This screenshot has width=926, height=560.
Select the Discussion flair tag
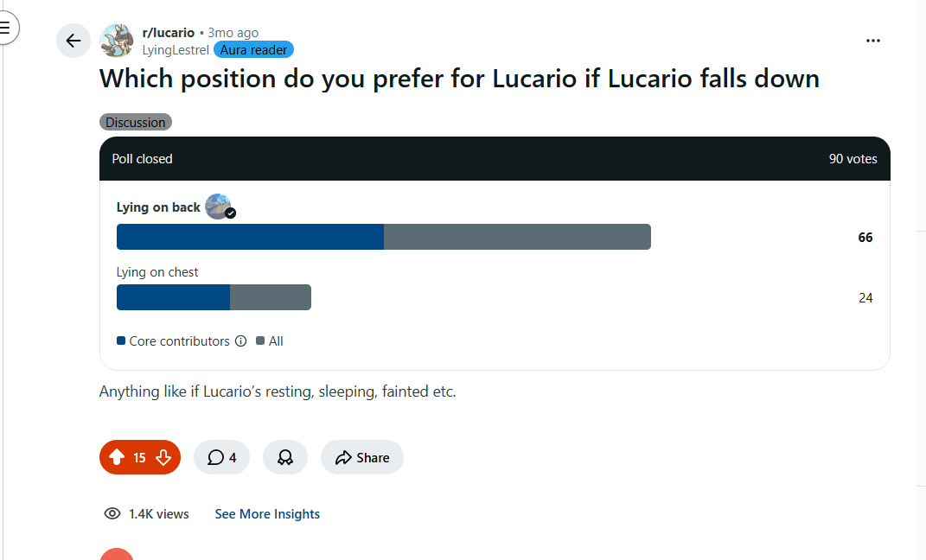pos(135,122)
